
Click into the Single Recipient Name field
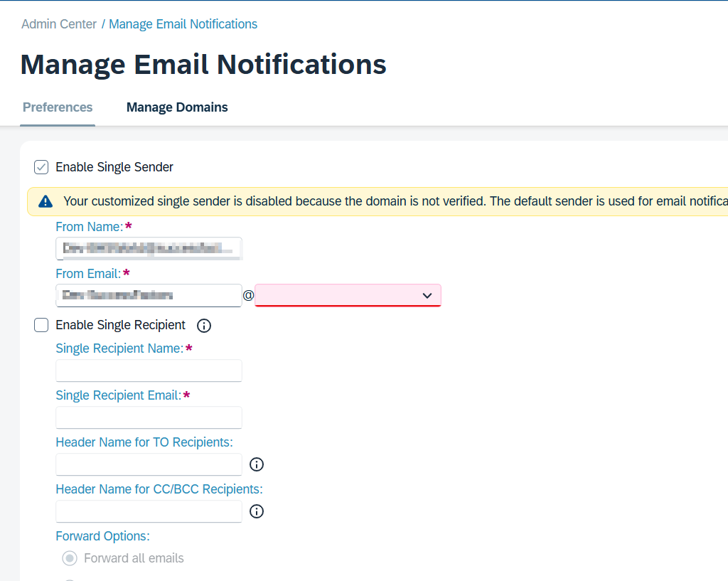tap(149, 371)
